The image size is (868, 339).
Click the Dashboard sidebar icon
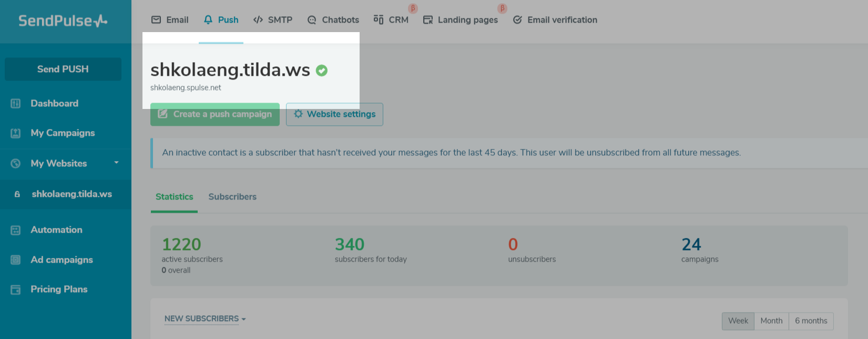(16, 104)
